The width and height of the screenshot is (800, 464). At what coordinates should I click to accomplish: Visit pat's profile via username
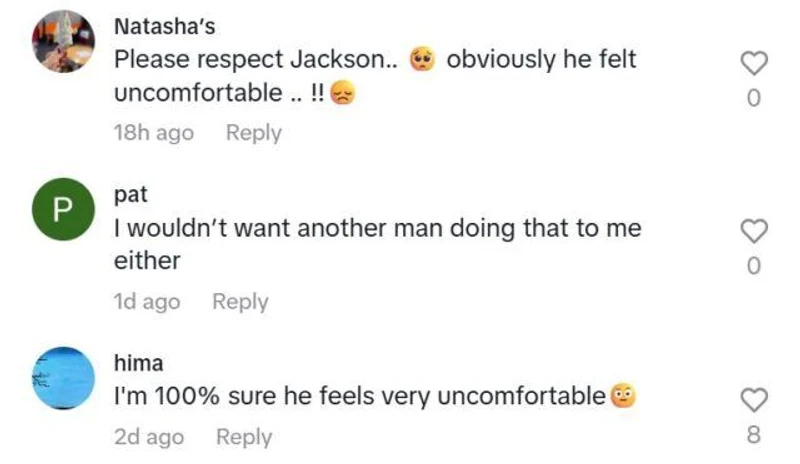pos(131,193)
